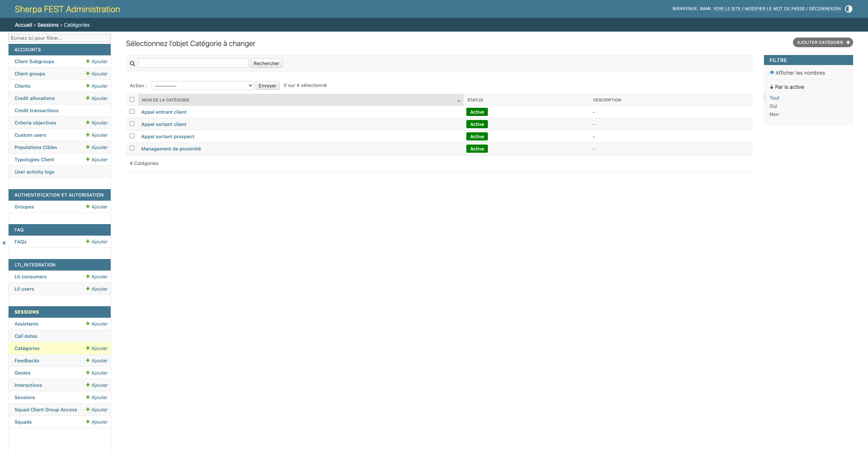Sort by Nom de la catégorie column arrow

click(459, 100)
